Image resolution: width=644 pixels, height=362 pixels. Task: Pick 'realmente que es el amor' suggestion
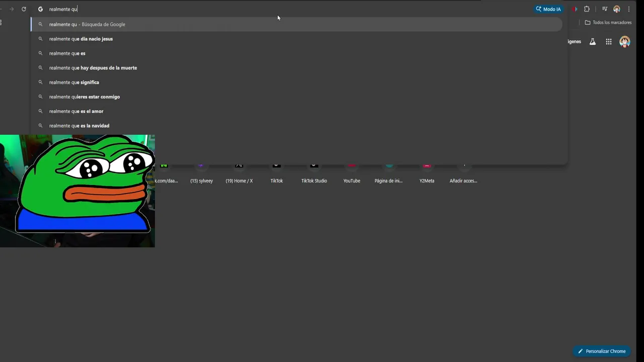(296, 111)
